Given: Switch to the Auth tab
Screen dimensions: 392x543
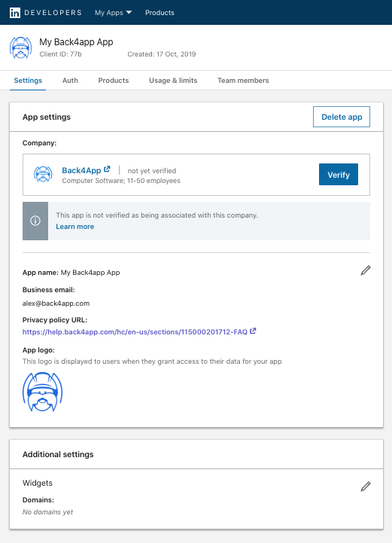Looking at the screenshot, I should tap(70, 81).
